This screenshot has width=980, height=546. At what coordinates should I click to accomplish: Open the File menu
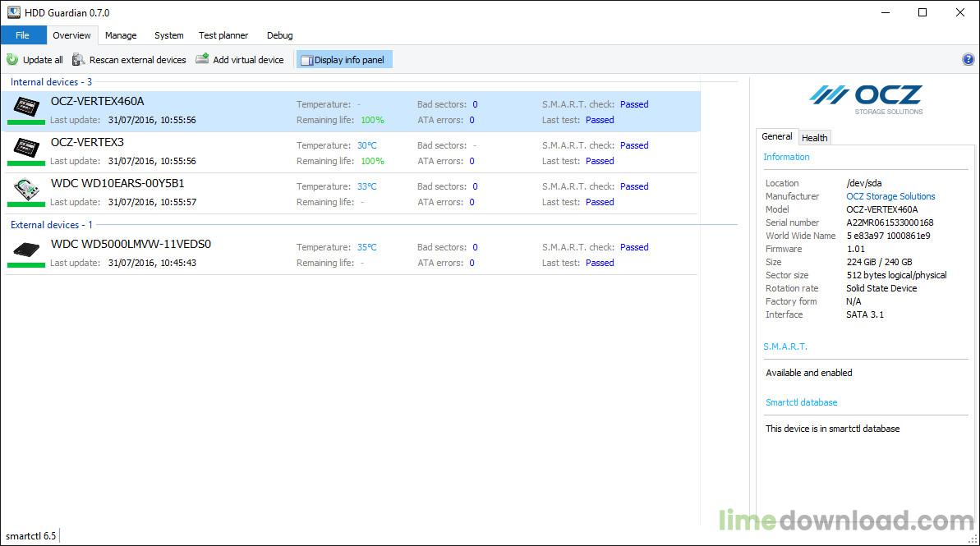coord(23,35)
